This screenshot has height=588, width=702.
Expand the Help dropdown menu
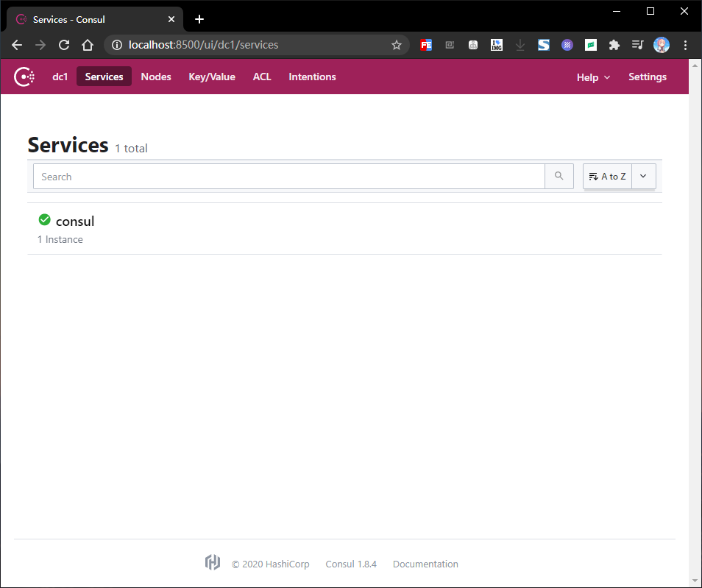593,77
